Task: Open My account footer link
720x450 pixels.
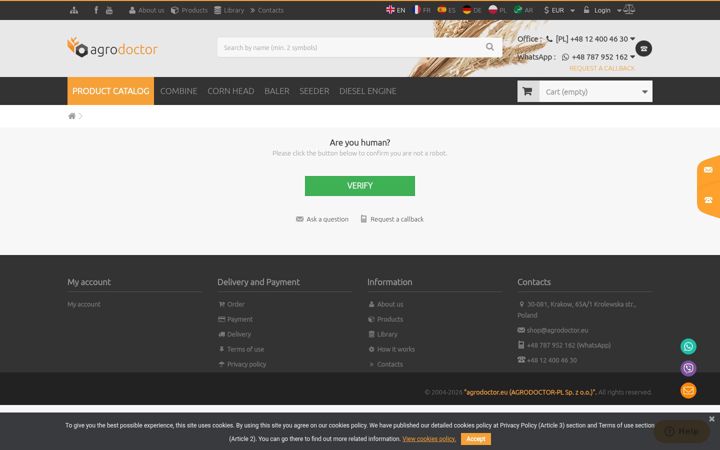Action: 84,304
